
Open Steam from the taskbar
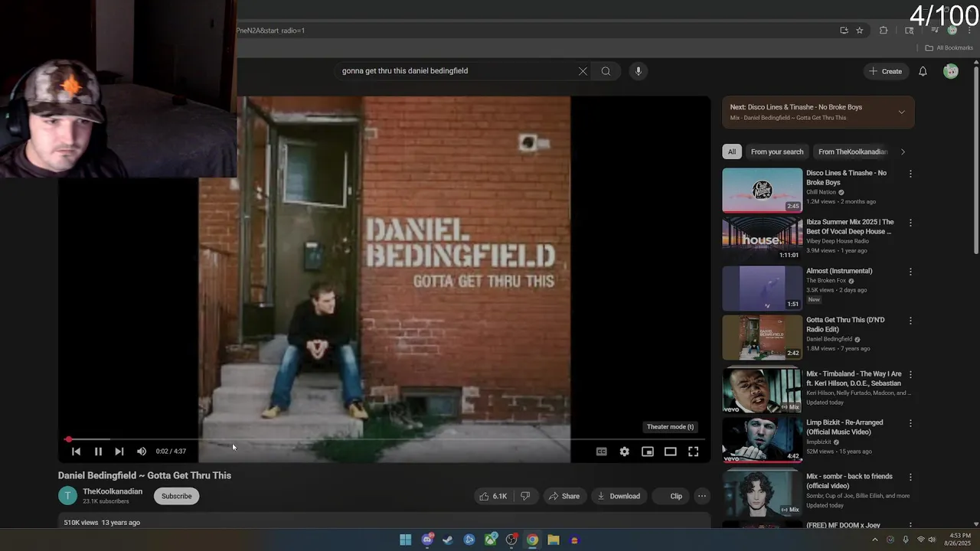click(448, 540)
